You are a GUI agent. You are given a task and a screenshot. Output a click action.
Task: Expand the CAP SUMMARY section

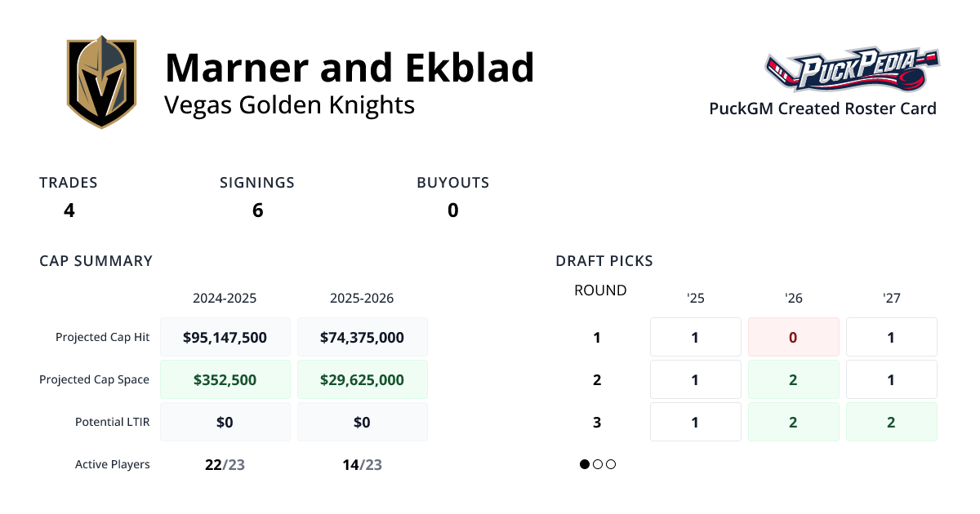(96, 261)
